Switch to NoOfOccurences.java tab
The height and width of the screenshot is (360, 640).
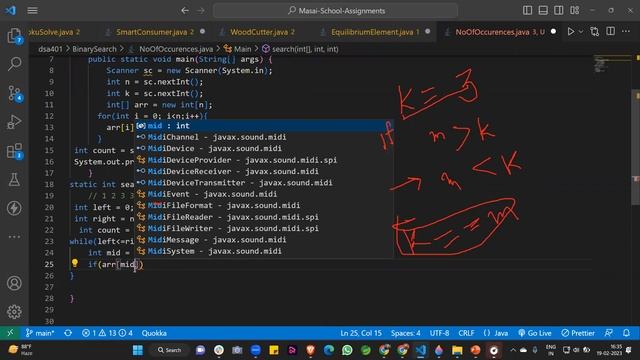pos(500,32)
